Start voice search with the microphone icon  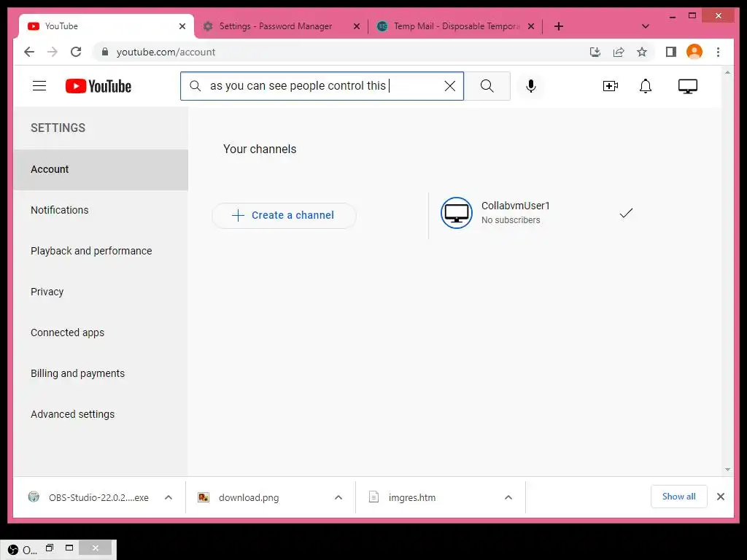531,86
